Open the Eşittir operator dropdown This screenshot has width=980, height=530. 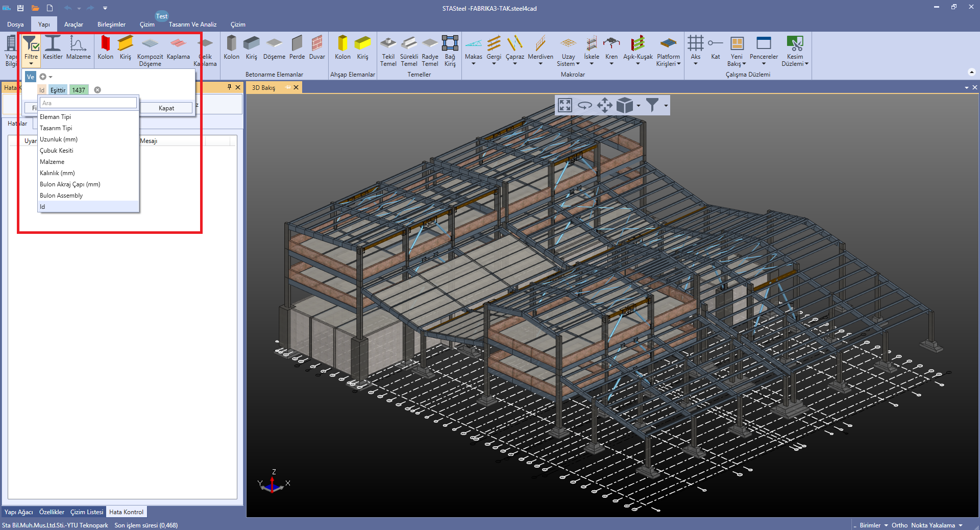pos(58,90)
